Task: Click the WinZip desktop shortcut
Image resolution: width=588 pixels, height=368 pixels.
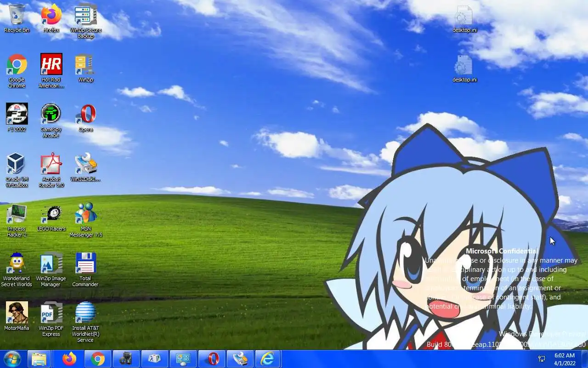Action: [x=85, y=68]
